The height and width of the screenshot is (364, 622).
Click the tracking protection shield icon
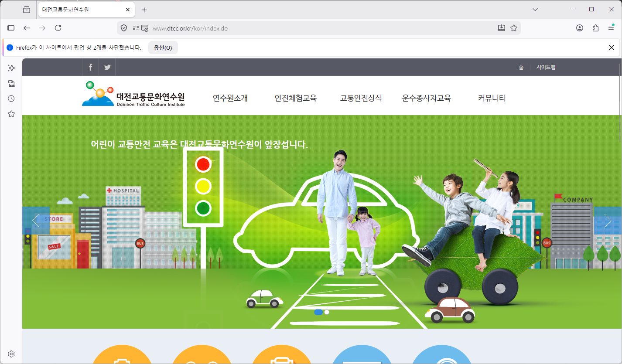coord(124,28)
